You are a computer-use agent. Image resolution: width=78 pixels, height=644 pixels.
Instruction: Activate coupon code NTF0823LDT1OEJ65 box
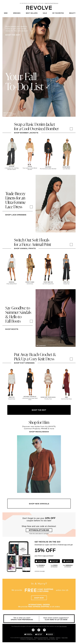39,530
